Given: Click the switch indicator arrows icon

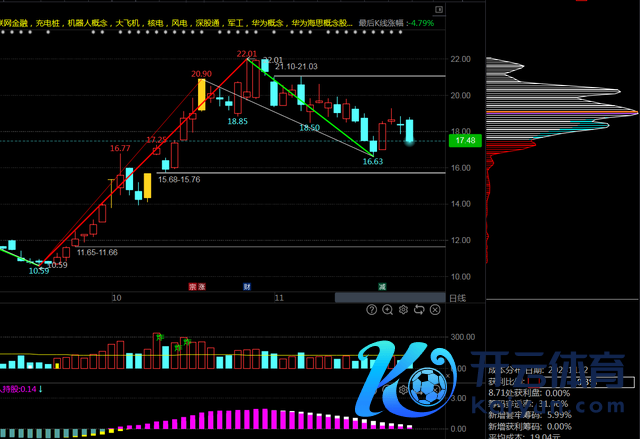Looking at the screenshot, I should (x=419, y=310).
